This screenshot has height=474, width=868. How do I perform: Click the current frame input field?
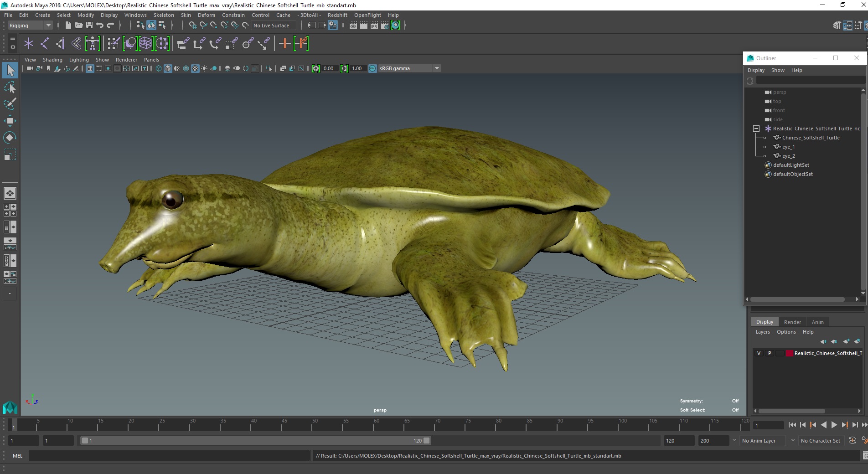tap(769, 425)
